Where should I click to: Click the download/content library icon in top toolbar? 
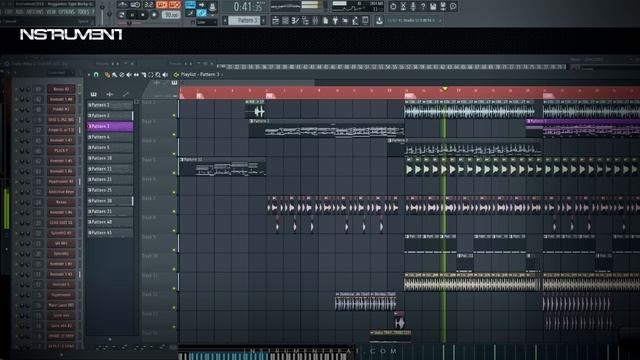[379, 20]
